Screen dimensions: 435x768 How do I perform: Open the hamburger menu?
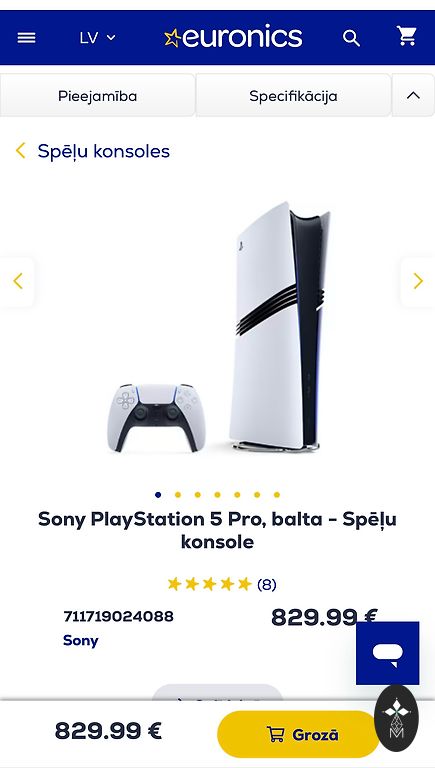[x=26, y=38]
